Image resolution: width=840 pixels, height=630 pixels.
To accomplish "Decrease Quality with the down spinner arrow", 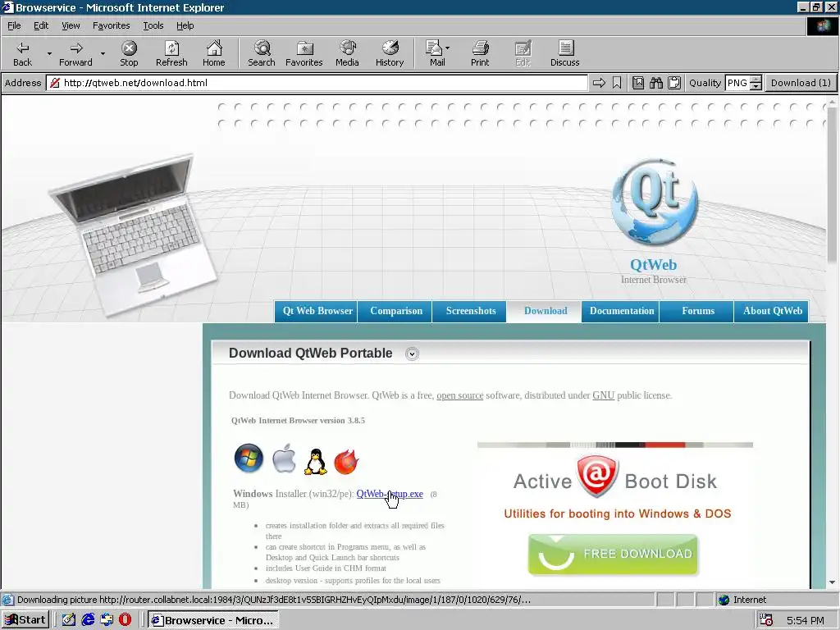I will [x=756, y=86].
